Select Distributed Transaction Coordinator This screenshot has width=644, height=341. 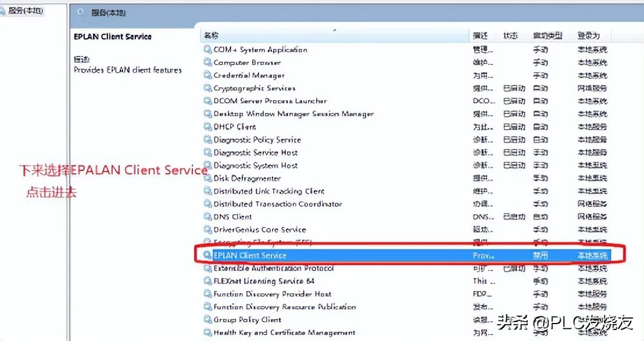278,204
